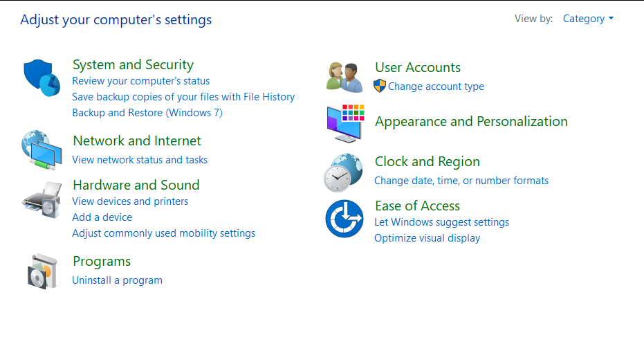Open Backup and Restore (Windows 7)

(147, 113)
